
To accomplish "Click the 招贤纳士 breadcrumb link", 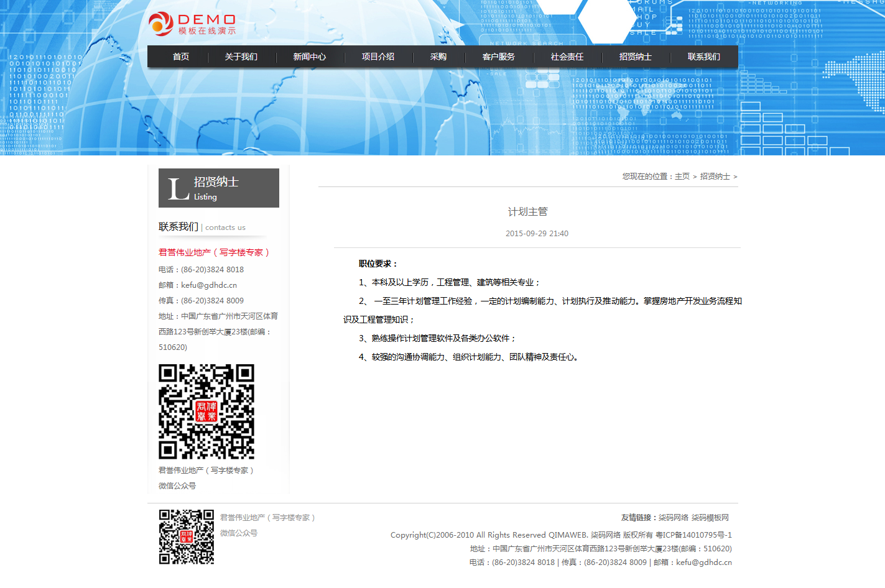I will coord(715,177).
